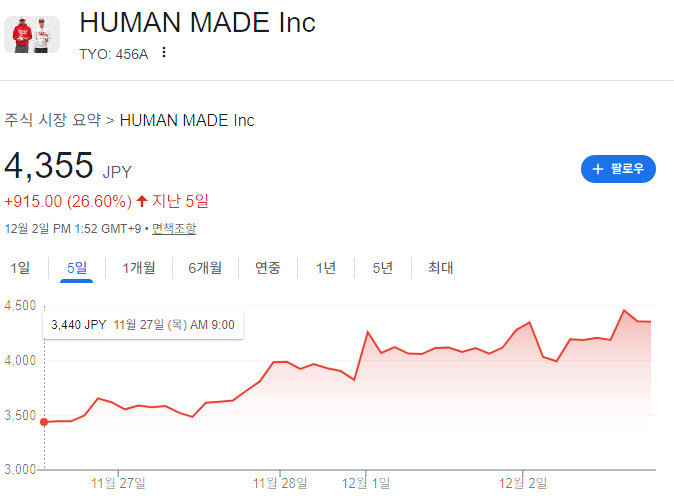Click the red up-arrow change indicator
The height and width of the screenshot is (496, 674).
[x=142, y=201]
